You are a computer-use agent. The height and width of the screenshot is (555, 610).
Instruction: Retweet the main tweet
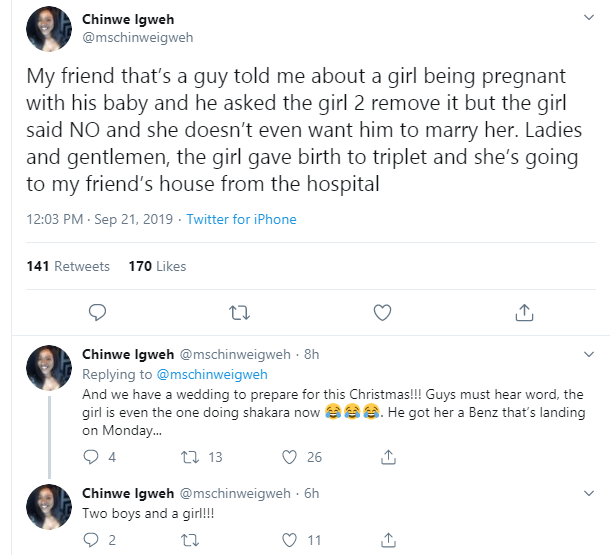[239, 313]
